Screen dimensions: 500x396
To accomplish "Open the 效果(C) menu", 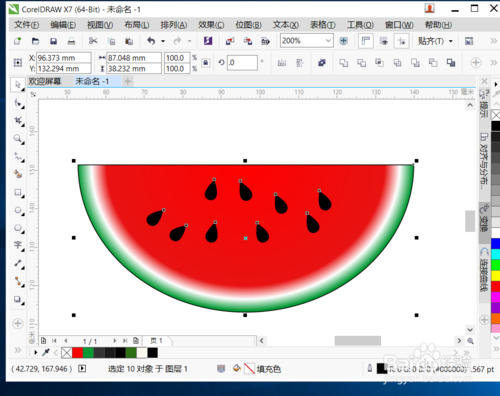I will (x=211, y=25).
